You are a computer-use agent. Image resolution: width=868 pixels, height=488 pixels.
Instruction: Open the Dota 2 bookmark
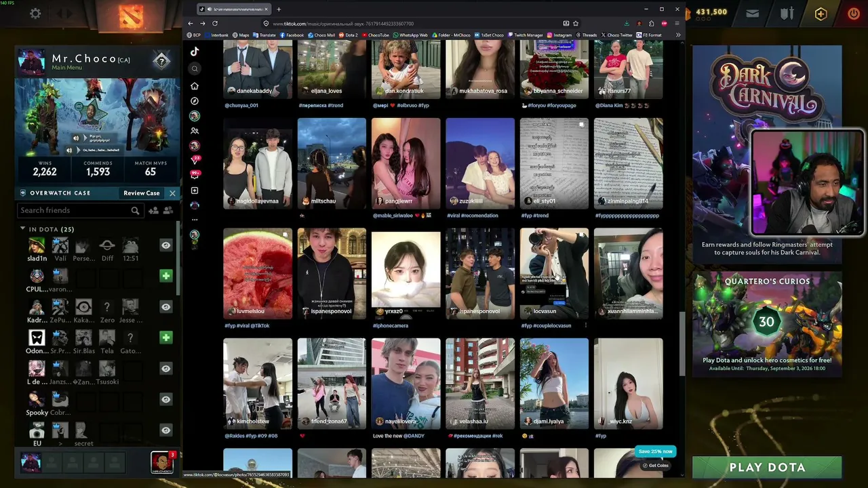tap(349, 35)
